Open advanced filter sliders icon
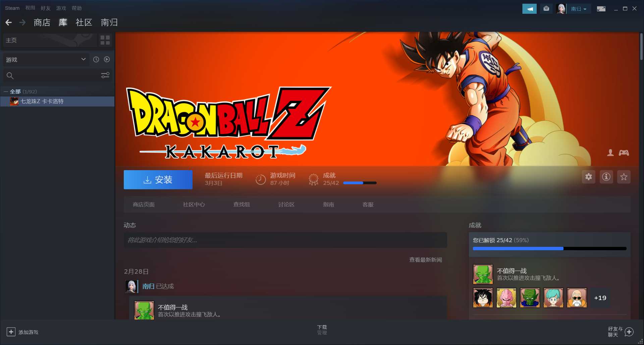Viewport: 644px width, 345px height. [x=105, y=75]
